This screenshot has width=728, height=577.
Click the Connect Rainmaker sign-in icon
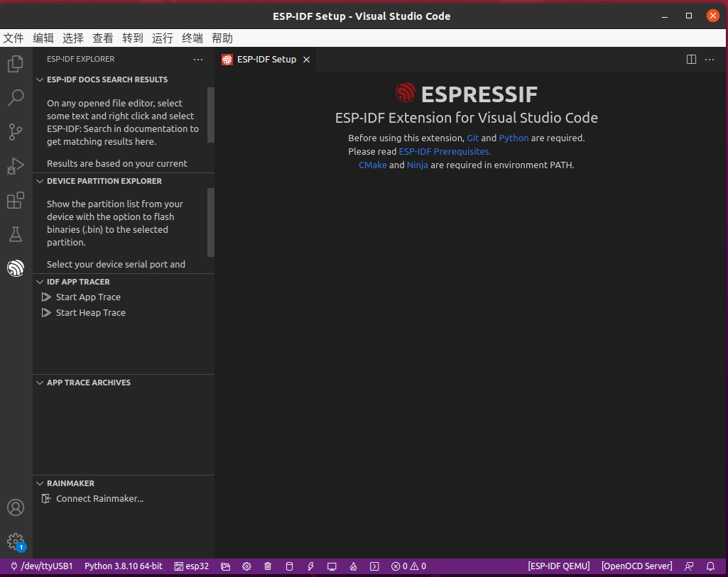coord(46,499)
